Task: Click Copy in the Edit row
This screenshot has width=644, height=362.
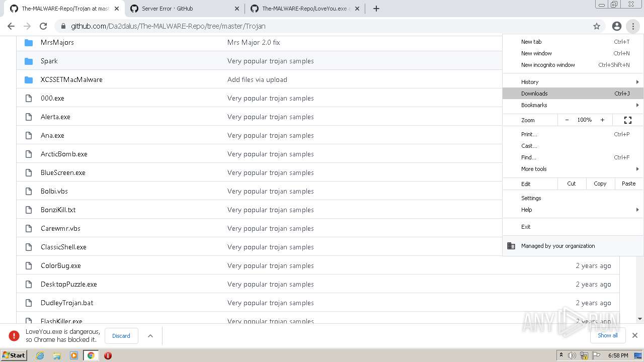Action: (x=600, y=184)
